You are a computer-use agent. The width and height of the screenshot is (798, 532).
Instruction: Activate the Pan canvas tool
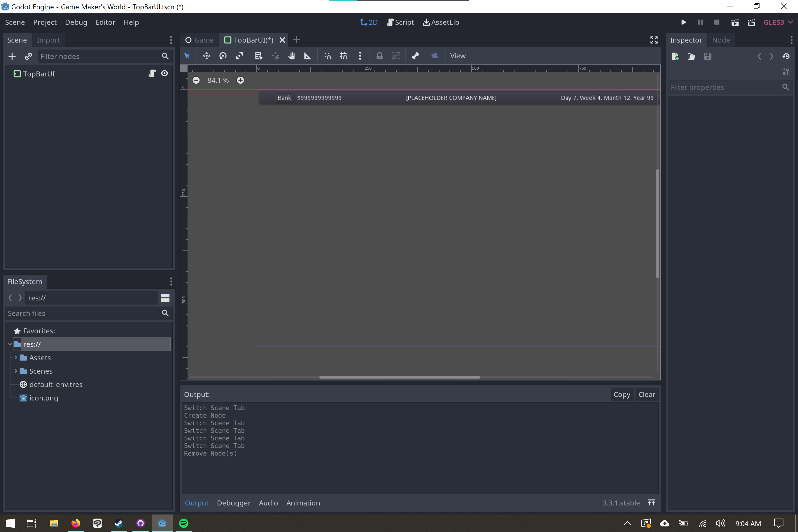[291, 56]
